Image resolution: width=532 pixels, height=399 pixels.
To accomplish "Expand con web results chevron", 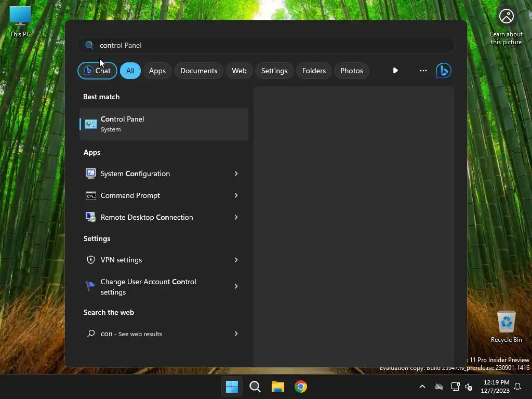I will [x=236, y=334].
